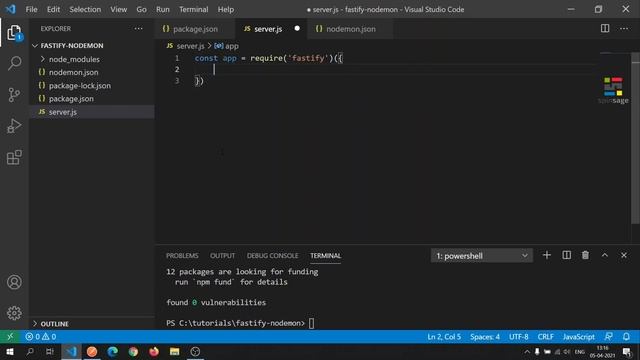The width and height of the screenshot is (640, 360).
Task: Select the TERMINAL panel tab
Action: point(325,256)
